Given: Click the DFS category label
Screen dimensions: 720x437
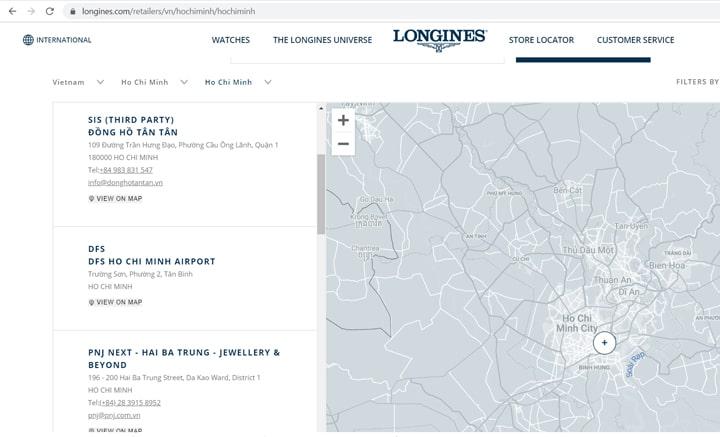Looking at the screenshot, I should (x=96, y=249).
